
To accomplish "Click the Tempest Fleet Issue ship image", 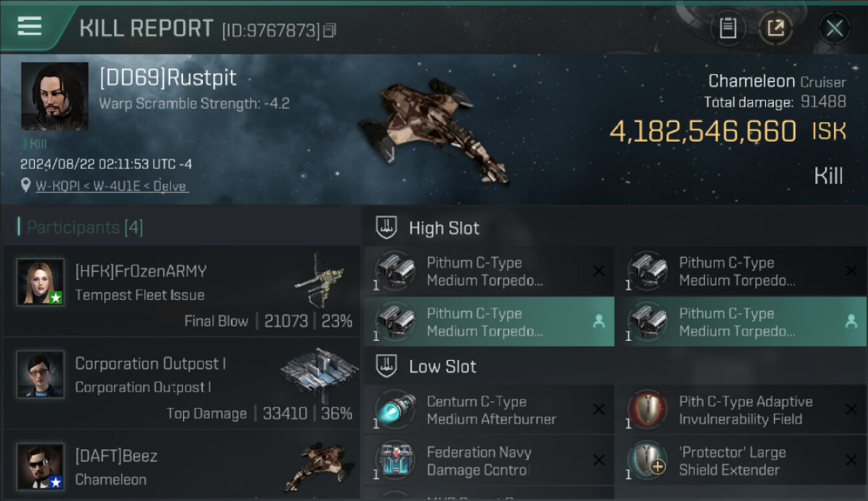I will (320, 281).
